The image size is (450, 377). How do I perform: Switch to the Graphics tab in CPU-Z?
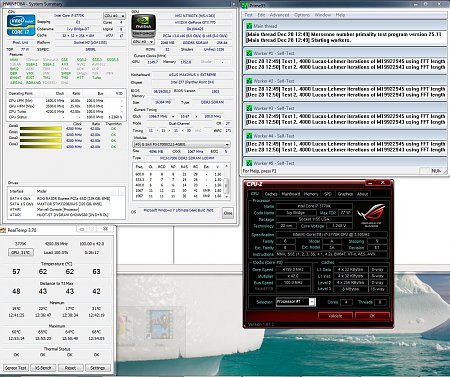tap(345, 194)
